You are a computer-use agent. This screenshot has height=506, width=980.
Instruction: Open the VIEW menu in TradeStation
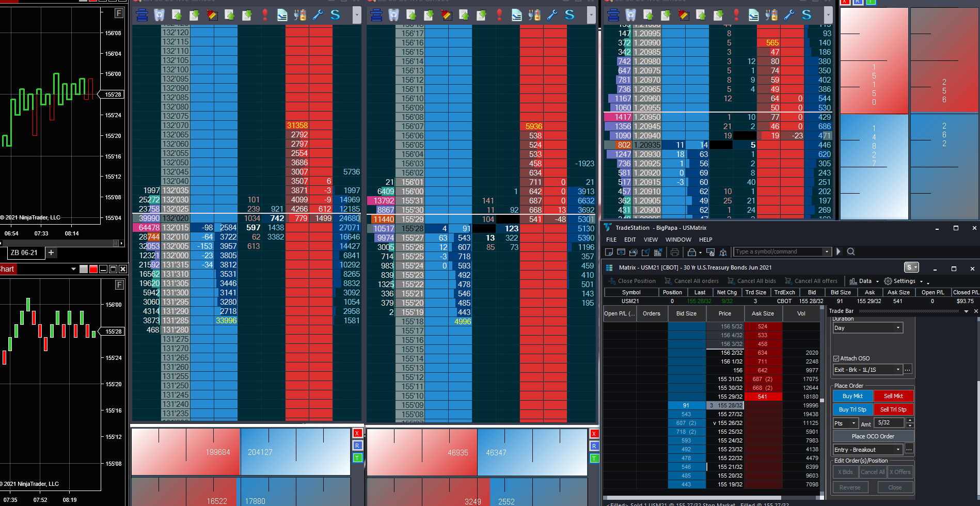(651, 240)
